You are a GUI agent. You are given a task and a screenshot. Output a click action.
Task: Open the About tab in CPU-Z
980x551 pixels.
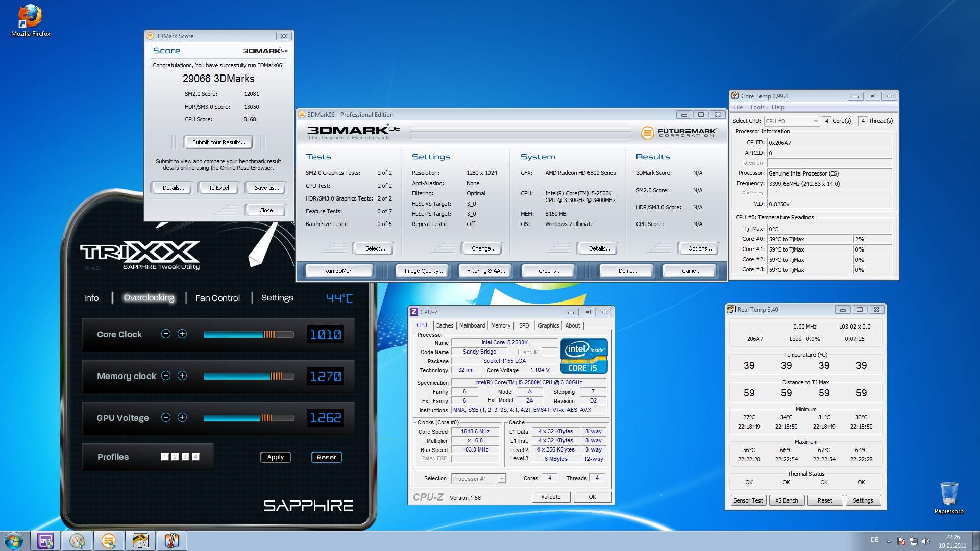[573, 325]
